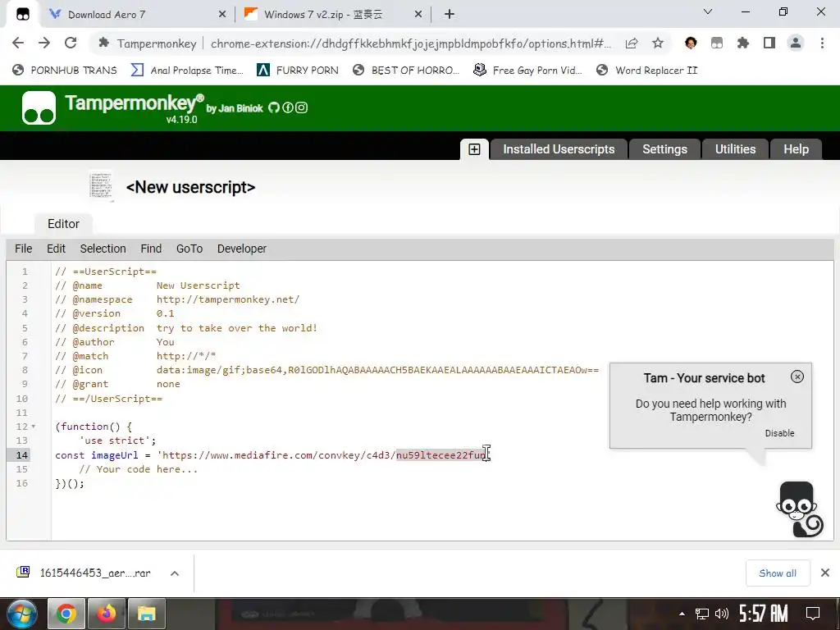Open the Developer menu
The width and height of the screenshot is (840, 630).
[242, 249]
